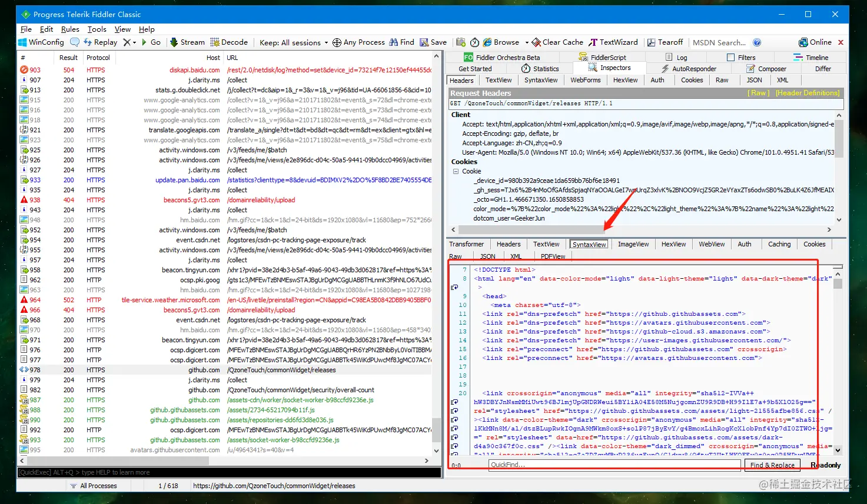
Task: Open the FiddlerScript tab
Action: tap(603, 57)
